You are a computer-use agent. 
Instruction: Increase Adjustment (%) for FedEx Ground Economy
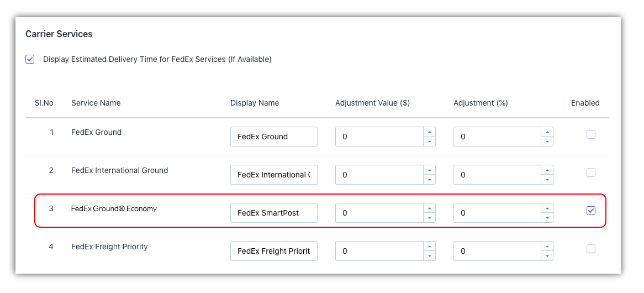pyautogui.click(x=547, y=208)
